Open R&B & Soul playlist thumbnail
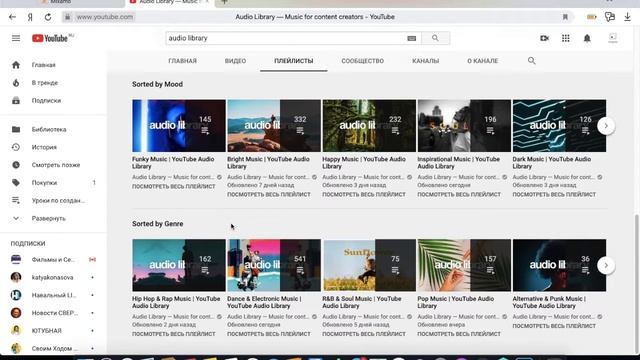Image resolution: width=640 pixels, height=360 pixels. tap(369, 265)
